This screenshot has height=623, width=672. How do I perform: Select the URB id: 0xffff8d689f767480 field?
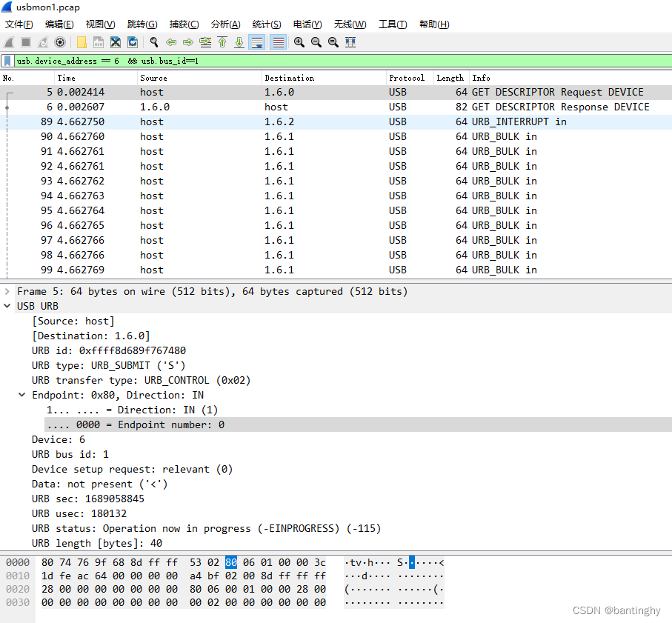(109, 351)
